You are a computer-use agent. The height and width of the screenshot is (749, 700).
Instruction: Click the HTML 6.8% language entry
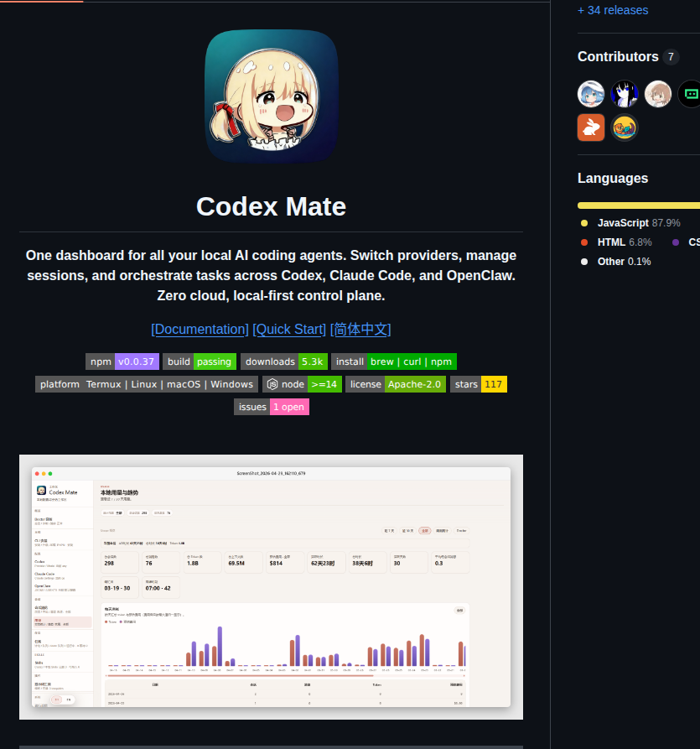point(616,242)
